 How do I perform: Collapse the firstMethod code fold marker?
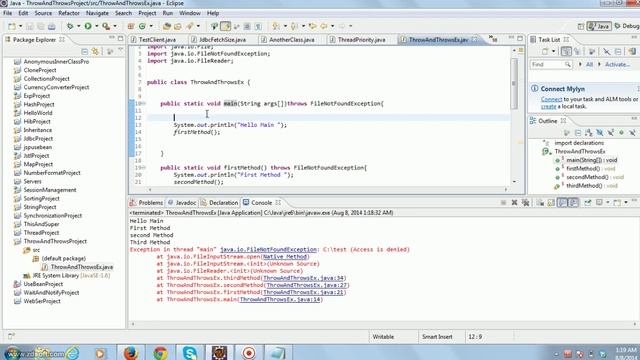(x=143, y=168)
